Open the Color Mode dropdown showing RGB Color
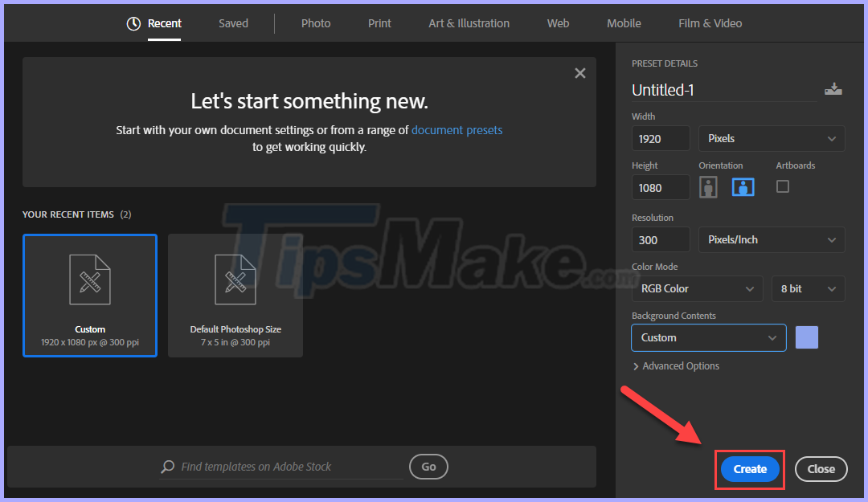This screenshot has width=868, height=502. (696, 288)
